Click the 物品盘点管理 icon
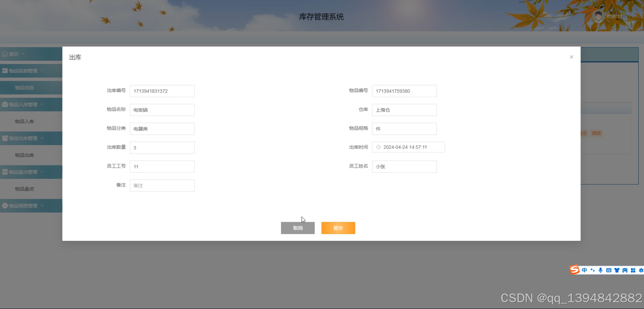 click(5, 172)
